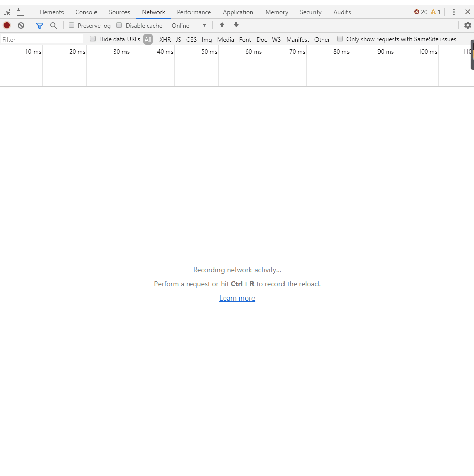This screenshot has height=476, width=474.
Task: Select the All filter type
Action: (148, 39)
